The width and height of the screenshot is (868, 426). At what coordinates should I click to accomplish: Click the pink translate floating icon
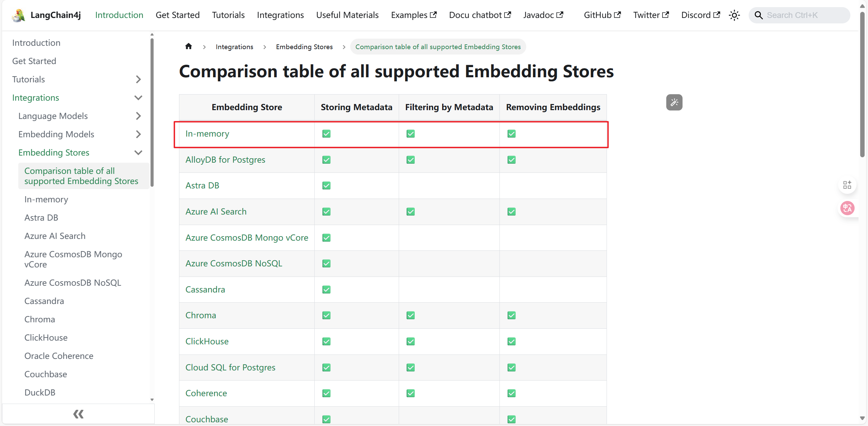(847, 208)
